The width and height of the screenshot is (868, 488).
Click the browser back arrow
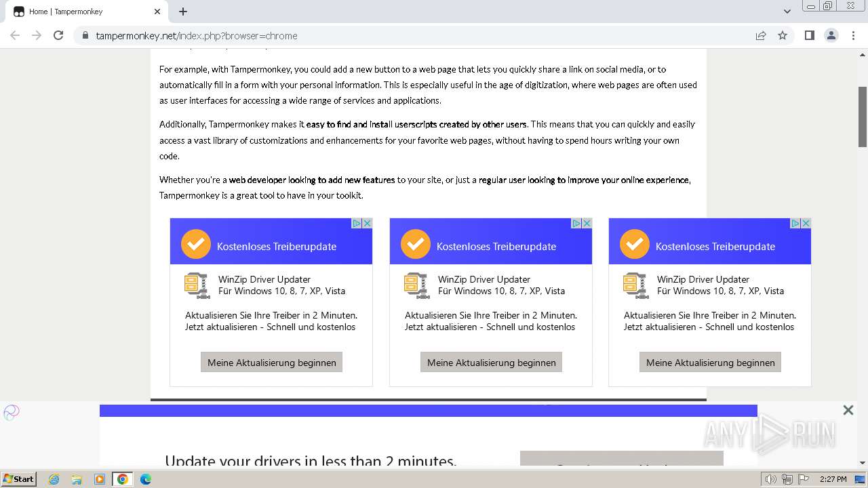pos(15,35)
